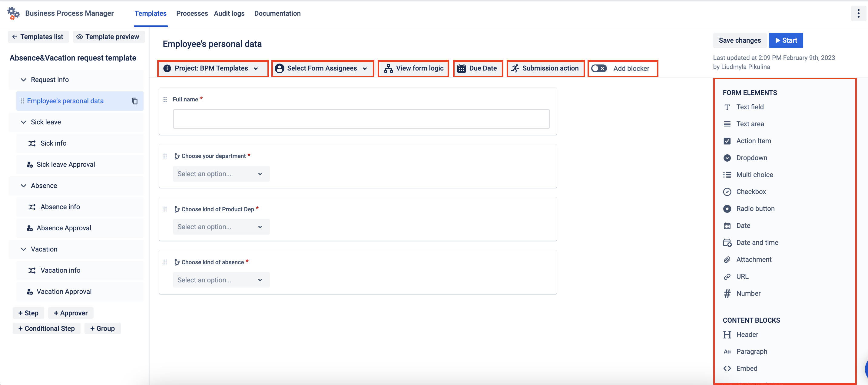Add a Date and time form element
This screenshot has height=385, width=868.
757,242
